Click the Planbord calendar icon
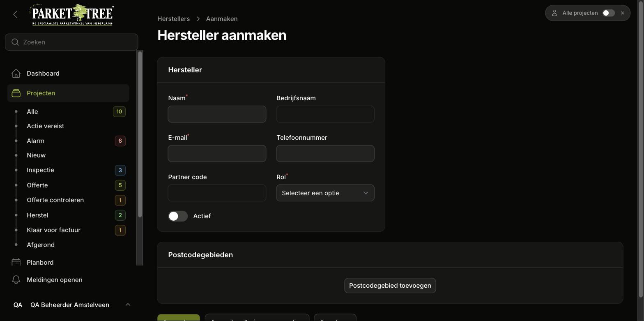This screenshot has width=644, height=321. [x=16, y=262]
